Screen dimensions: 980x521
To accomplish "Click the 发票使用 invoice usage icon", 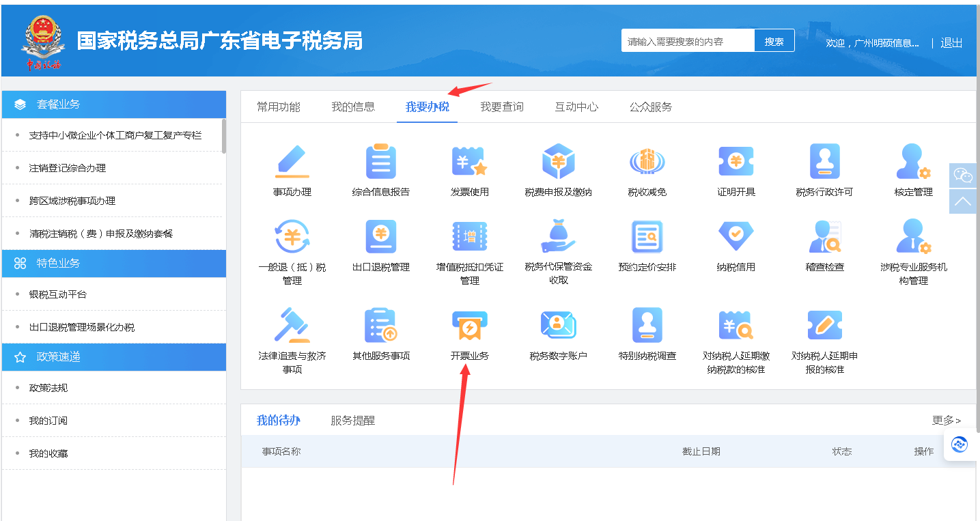I will [469, 163].
